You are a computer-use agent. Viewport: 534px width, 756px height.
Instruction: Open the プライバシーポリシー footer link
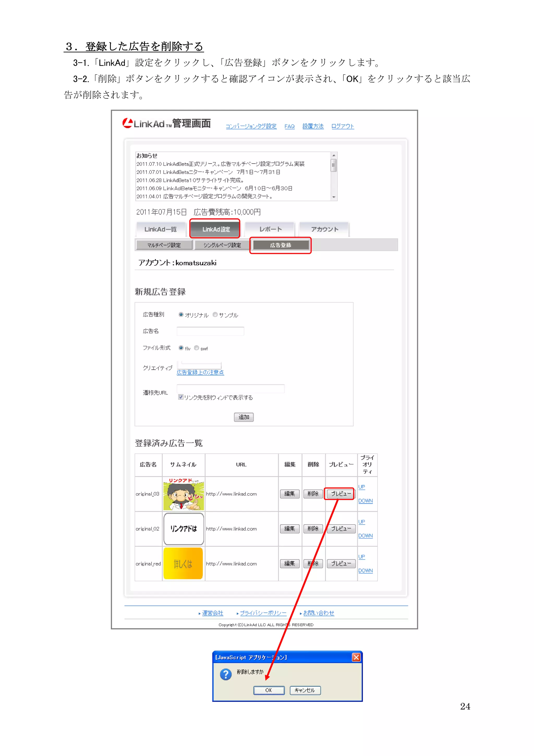pos(263,613)
